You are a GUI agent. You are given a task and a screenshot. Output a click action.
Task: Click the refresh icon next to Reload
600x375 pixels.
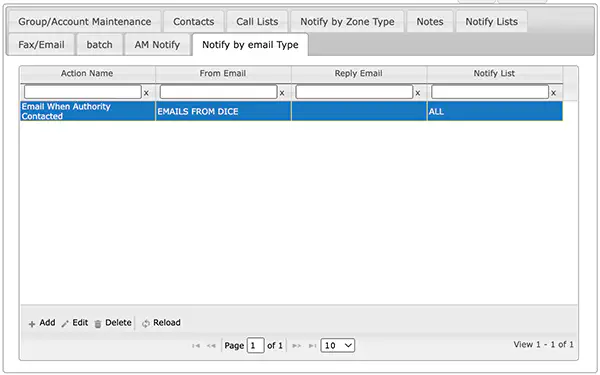[x=146, y=324]
